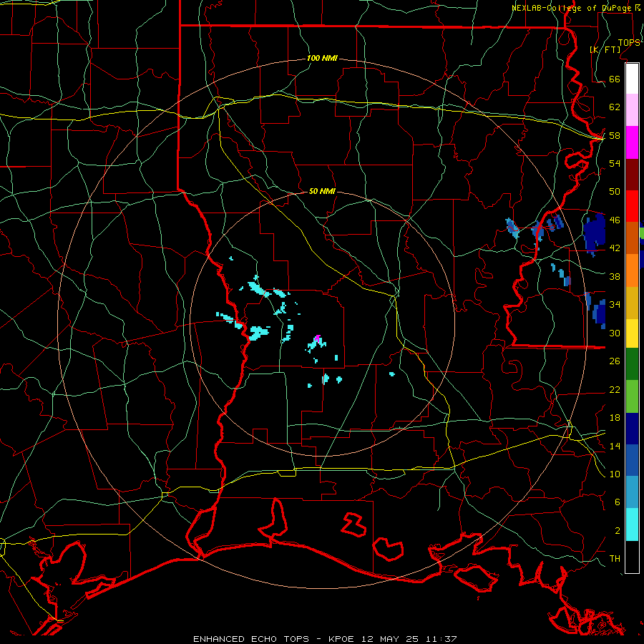This screenshot has height=644, width=644.
Task: Click the 50 value on color scale
Action: point(615,191)
